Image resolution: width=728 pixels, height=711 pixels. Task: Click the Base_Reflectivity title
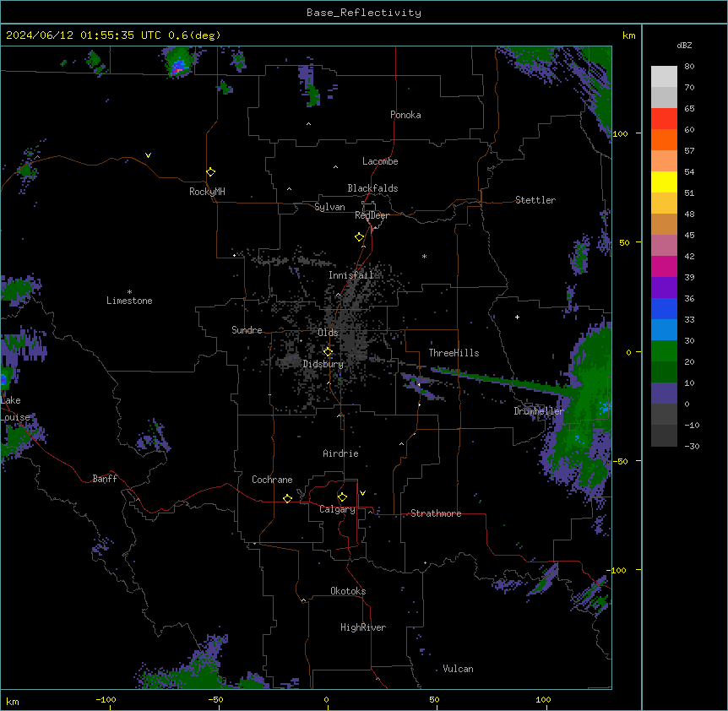pyautogui.click(x=364, y=13)
